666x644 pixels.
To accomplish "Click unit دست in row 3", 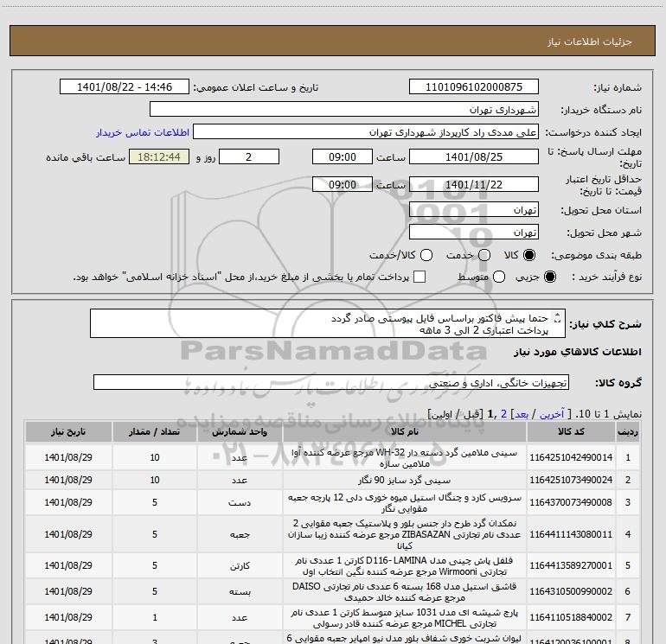I will (x=240, y=503).
